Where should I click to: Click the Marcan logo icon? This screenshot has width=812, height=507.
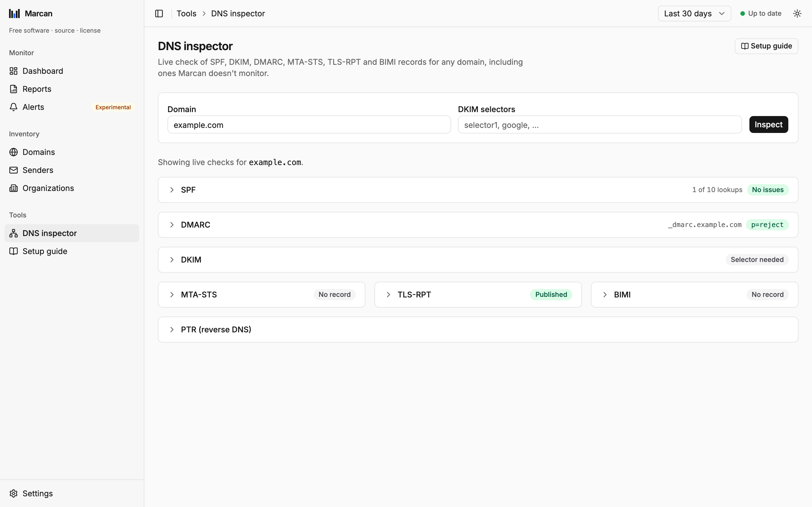pos(14,14)
